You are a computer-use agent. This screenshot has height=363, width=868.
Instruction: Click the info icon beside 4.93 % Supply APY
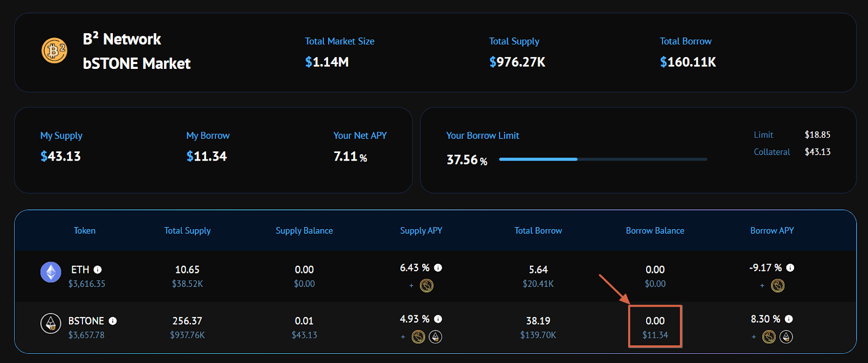coord(438,319)
